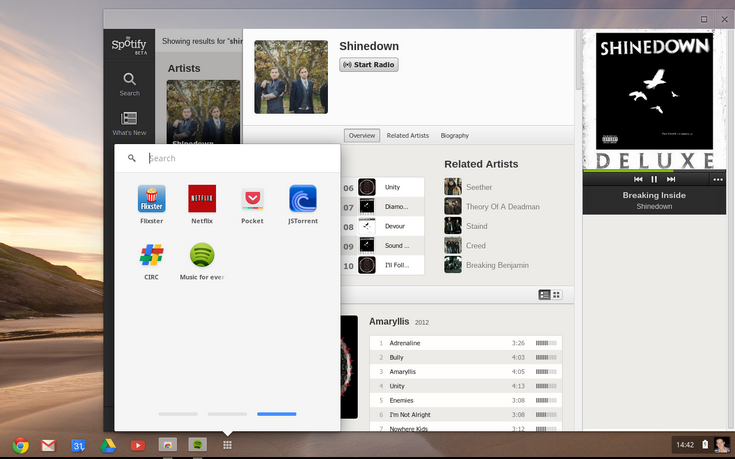Open Gmail from the shelf
Screen dimensions: 735x459
coord(48,445)
